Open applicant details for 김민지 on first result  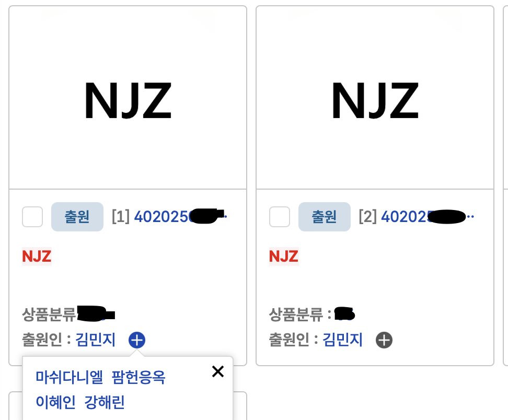(x=96, y=340)
